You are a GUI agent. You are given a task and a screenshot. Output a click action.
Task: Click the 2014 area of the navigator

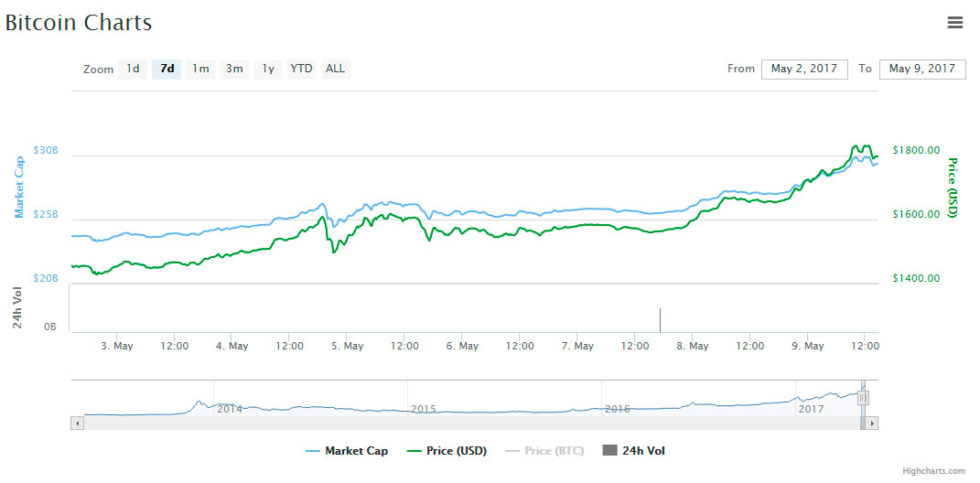coord(229,409)
